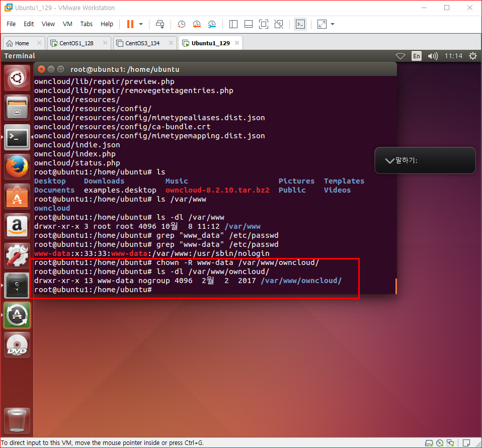Viewport: 482px width, 448px height.
Task: Click the console view icon
Action: tap(300, 24)
